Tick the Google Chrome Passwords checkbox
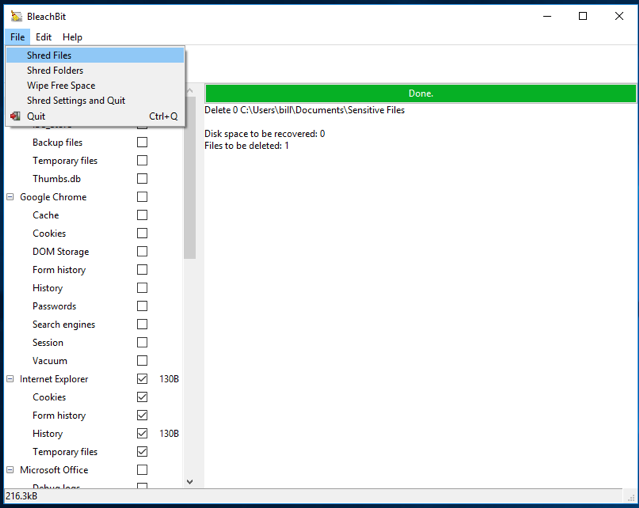 pos(142,306)
